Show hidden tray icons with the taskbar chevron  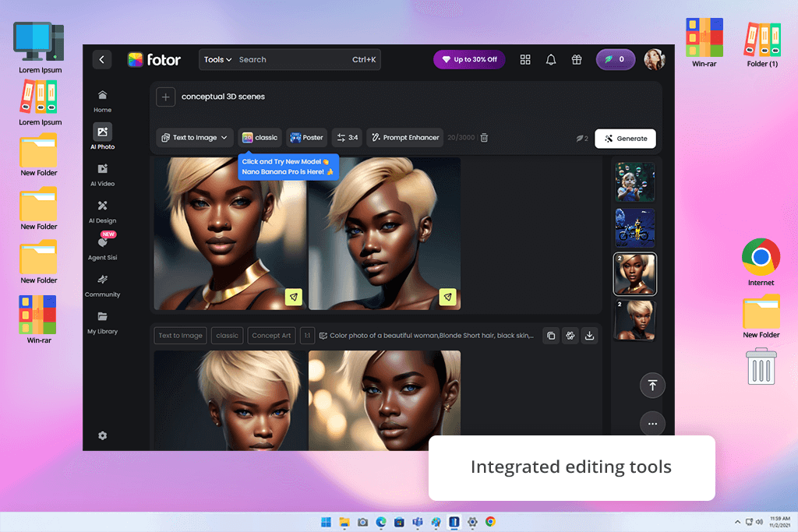[x=737, y=522]
